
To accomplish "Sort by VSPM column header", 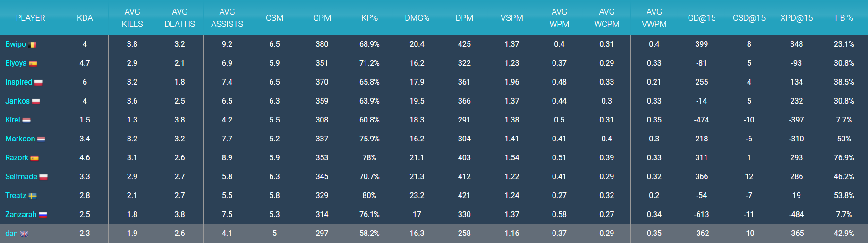I will pos(512,18).
